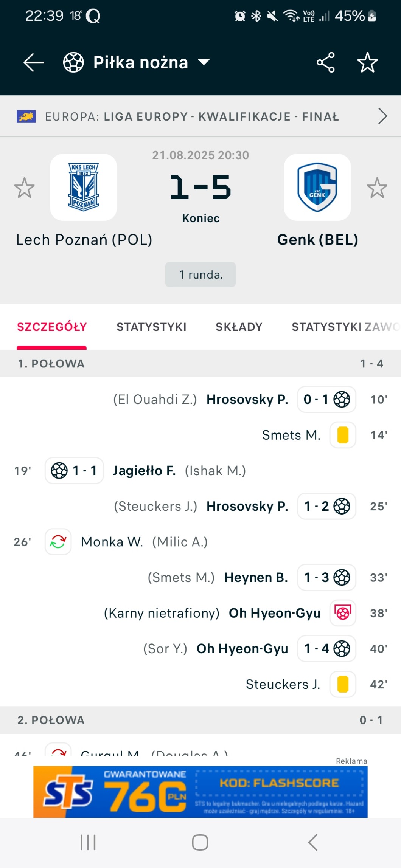401x868 pixels.
Task: Favorite Genk using its star
Action: (377, 188)
